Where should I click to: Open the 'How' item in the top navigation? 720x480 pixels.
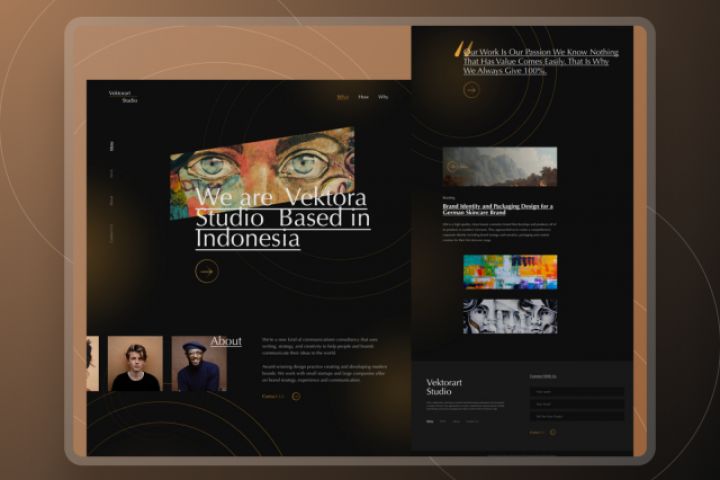coord(363,97)
